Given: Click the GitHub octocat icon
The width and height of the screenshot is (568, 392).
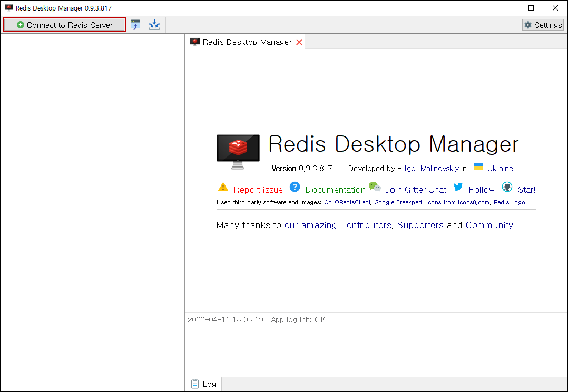Looking at the screenshot, I should point(507,187).
